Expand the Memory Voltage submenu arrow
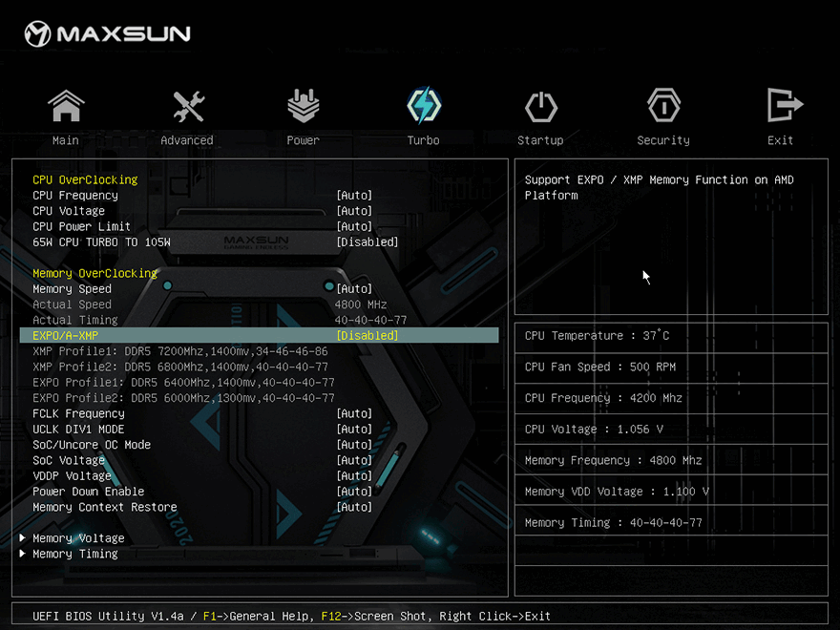The image size is (840, 630). click(x=23, y=537)
